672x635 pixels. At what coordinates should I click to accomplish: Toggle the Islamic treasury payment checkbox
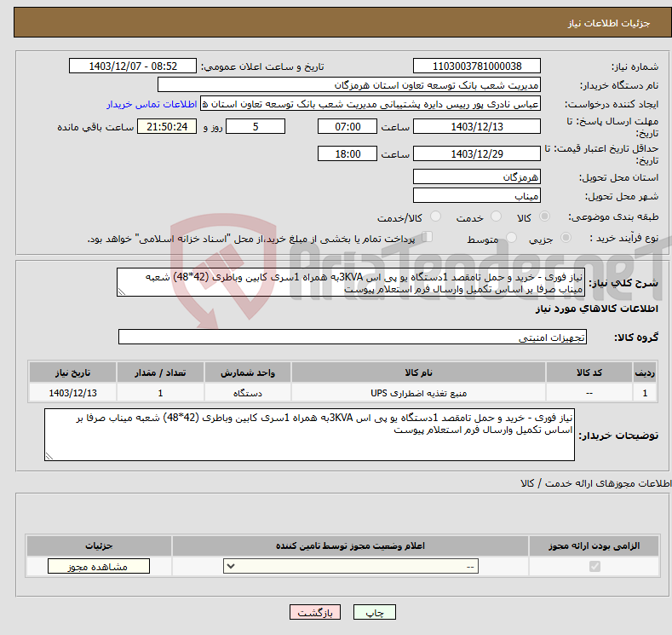point(428,237)
